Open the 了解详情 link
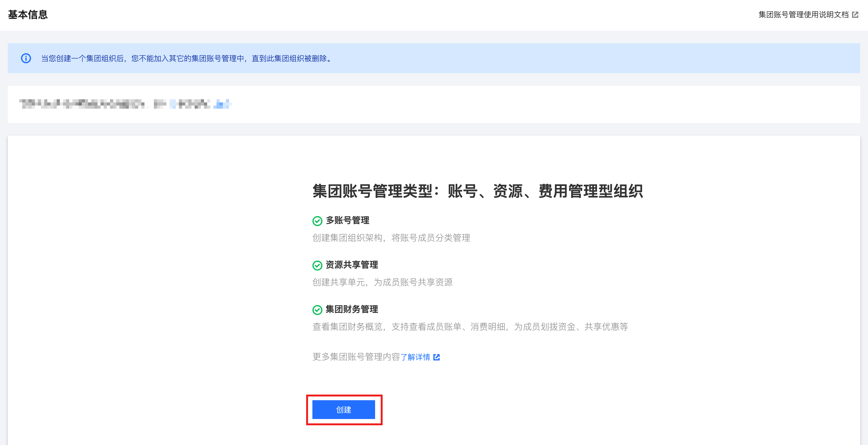Viewport: 868px width, 445px height. (x=415, y=357)
